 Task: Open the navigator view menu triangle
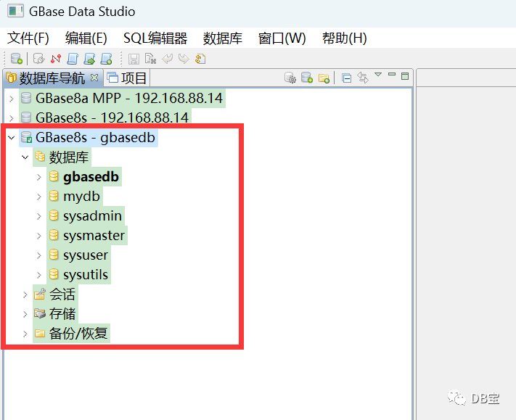(378, 74)
